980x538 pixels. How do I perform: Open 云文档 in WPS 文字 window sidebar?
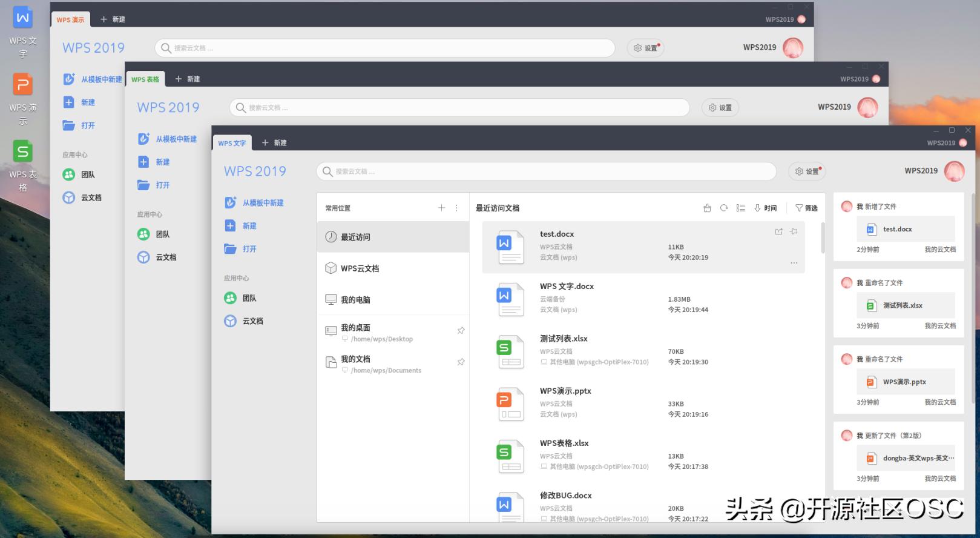243,321
